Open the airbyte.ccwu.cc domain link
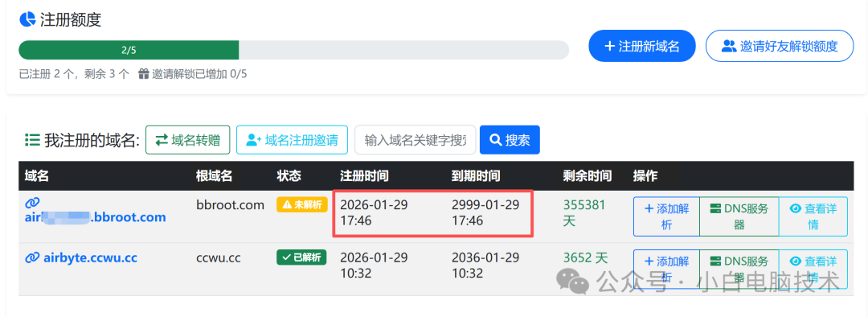 click(90, 257)
